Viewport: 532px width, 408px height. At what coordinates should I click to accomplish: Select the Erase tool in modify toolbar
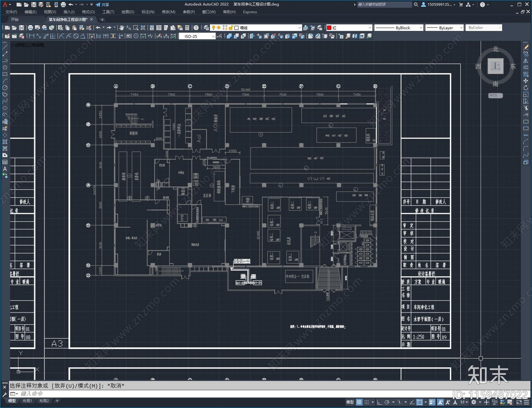click(x=526, y=47)
